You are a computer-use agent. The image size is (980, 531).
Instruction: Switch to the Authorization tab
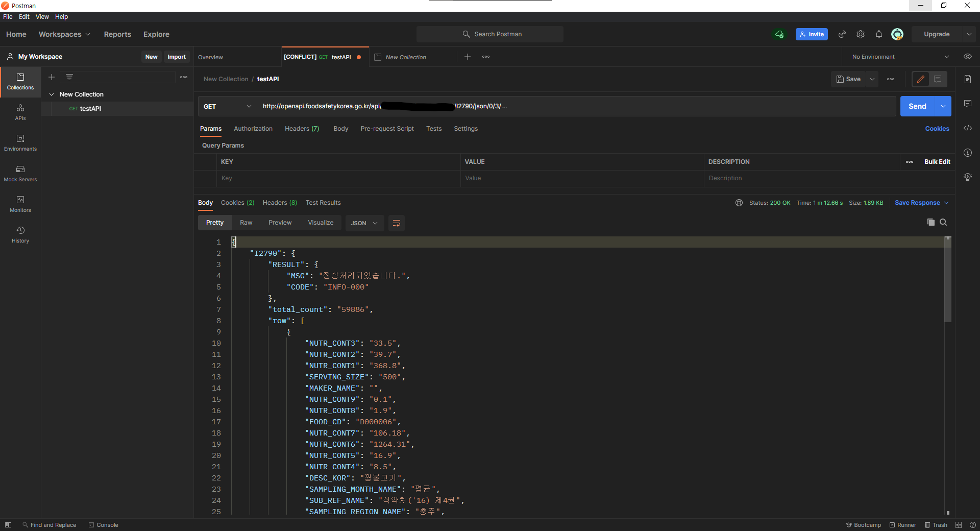coord(253,129)
